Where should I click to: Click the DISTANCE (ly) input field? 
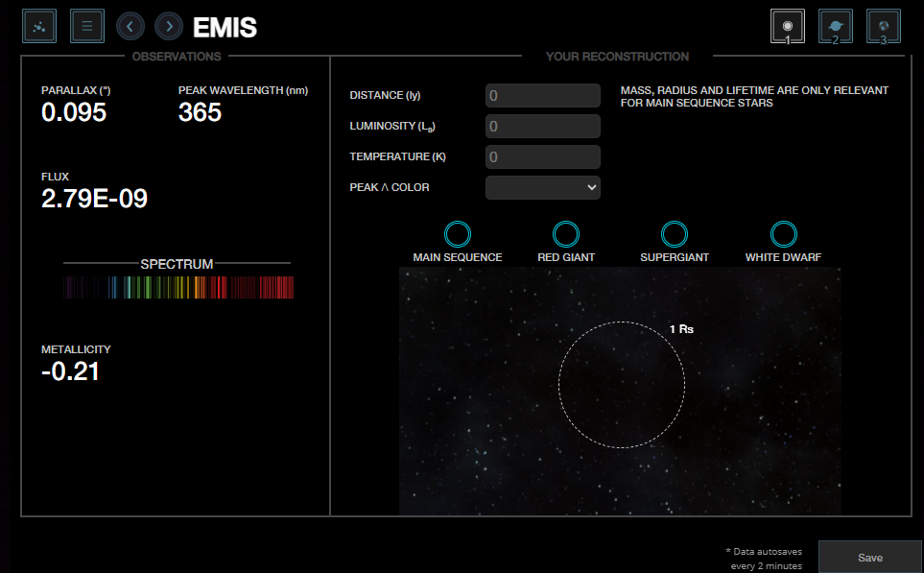(542, 95)
